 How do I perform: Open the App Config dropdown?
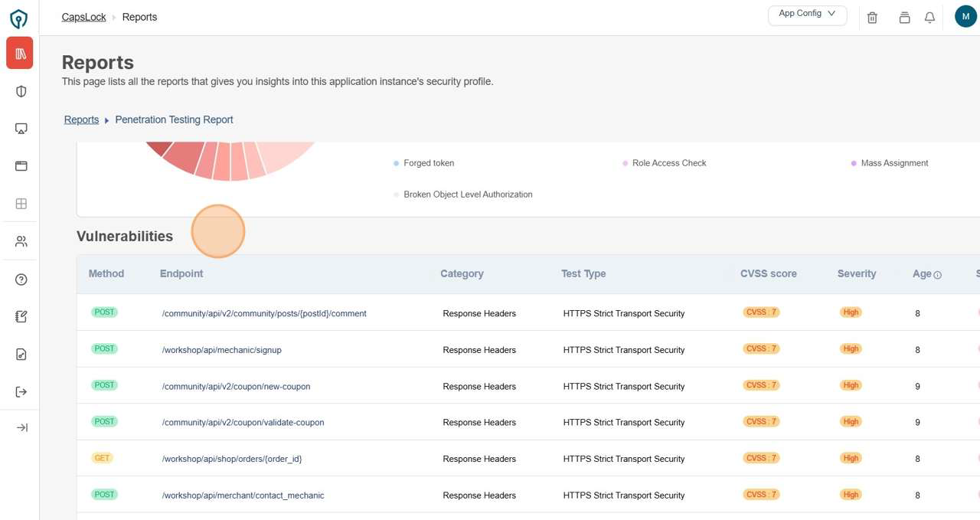807,15
